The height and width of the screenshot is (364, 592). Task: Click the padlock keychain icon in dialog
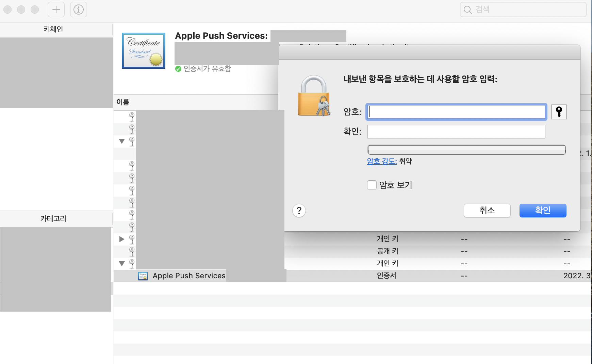click(314, 96)
